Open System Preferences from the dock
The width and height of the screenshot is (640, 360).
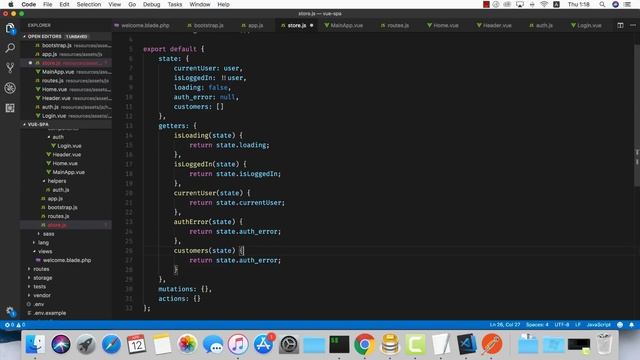tap(289, 344)
